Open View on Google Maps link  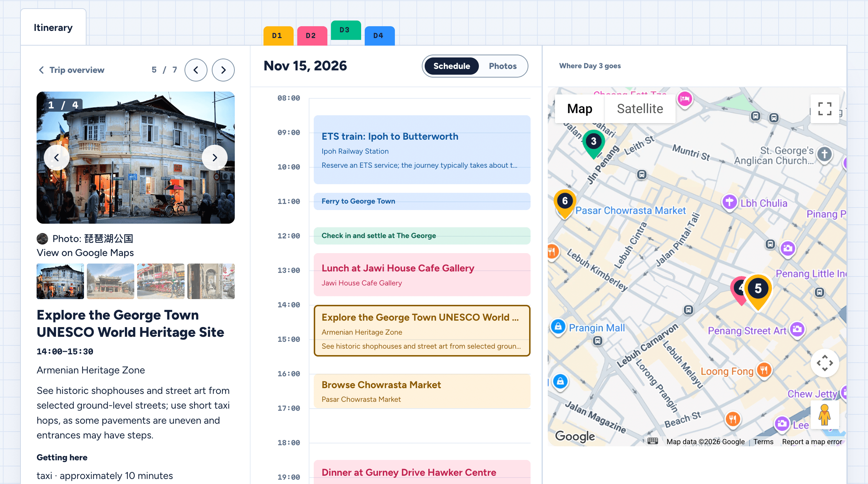pos(85,253)
